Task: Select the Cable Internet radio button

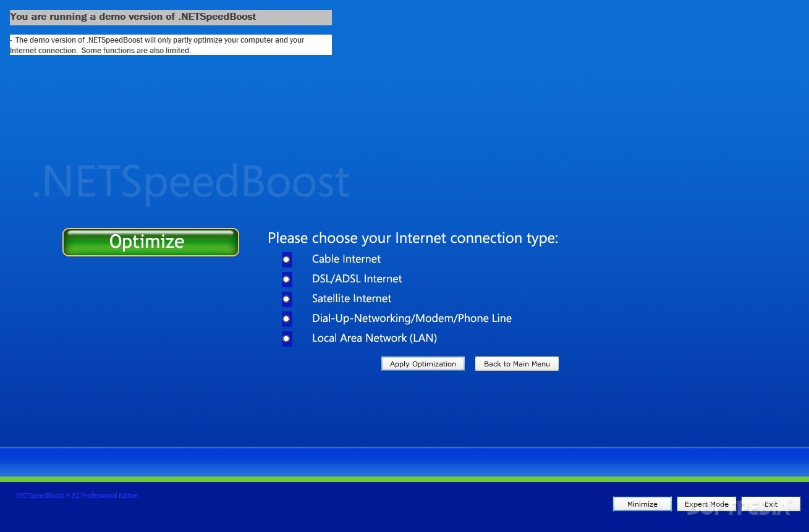Action: pyautogui.click(x=287, y=260)
